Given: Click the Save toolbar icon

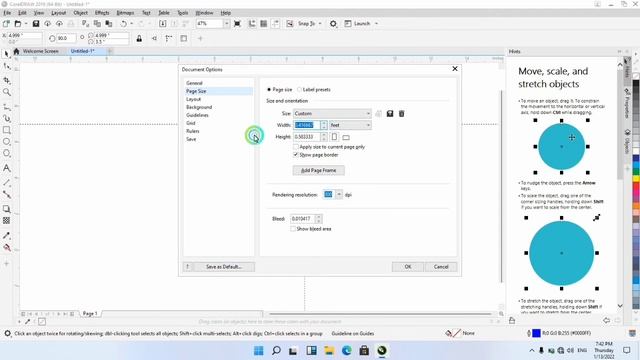Looking at the screenshot, I should (x=36, y=24).
